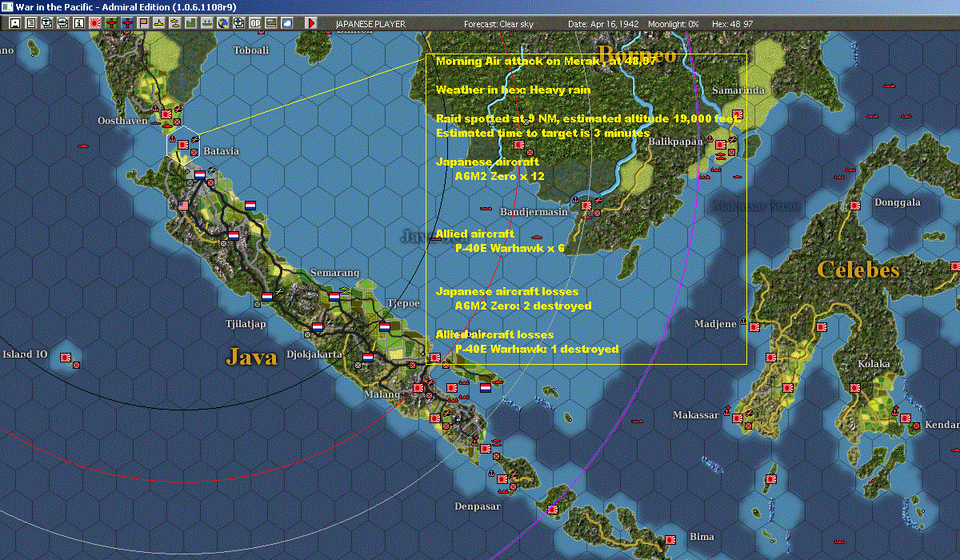The height and width of the screenshot is (560, 960).
Task: Select Japanese flag unit above Donggala
Action: pyautogui.click(x=855, y=205)
